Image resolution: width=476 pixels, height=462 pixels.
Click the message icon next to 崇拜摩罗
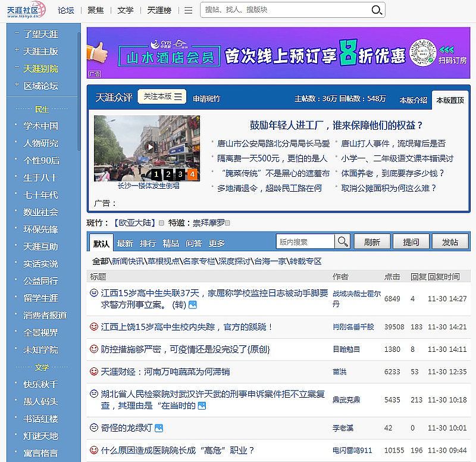coord(227,223)
